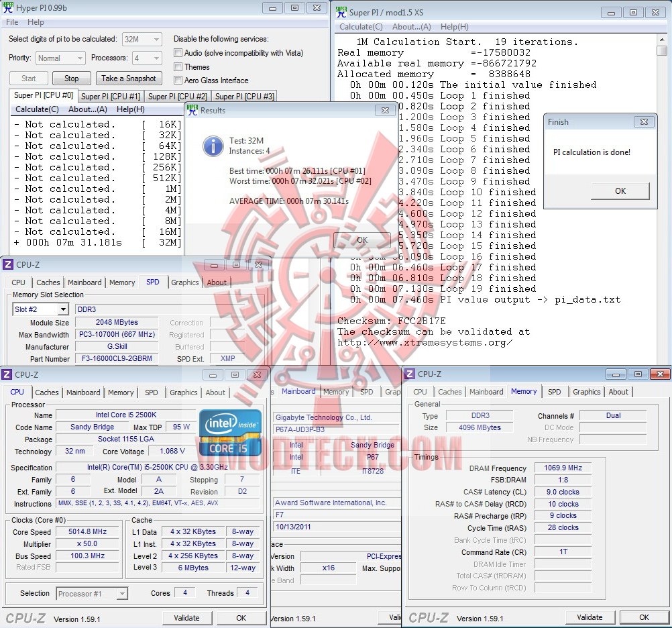Screen dimensions: 672x628
Task: Open the Help menu in Hyper PI
Action: (x=36, y=22)
